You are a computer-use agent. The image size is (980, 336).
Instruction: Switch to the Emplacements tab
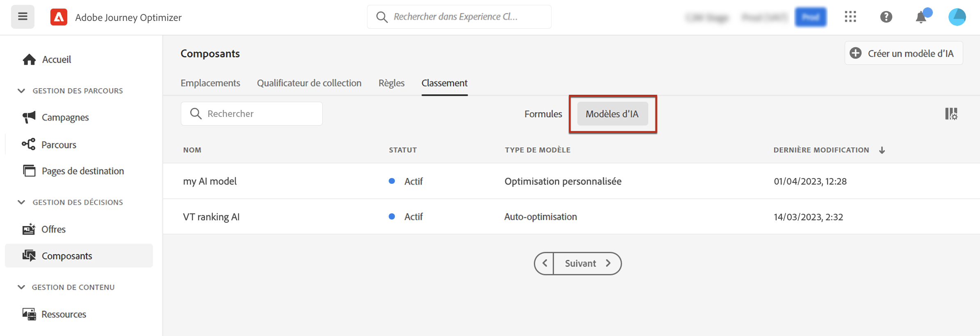[x=210, y=83]
